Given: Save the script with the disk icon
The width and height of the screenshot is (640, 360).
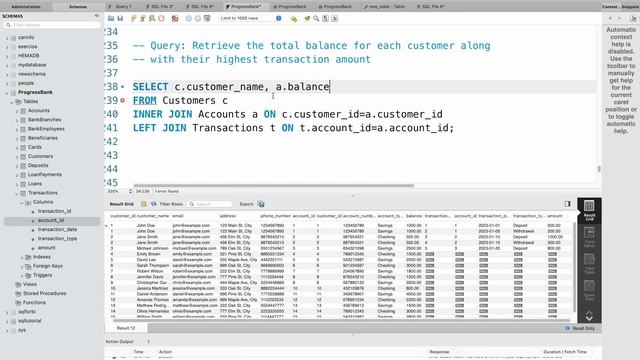Looking at the screenshot, I should coord(120,18).
